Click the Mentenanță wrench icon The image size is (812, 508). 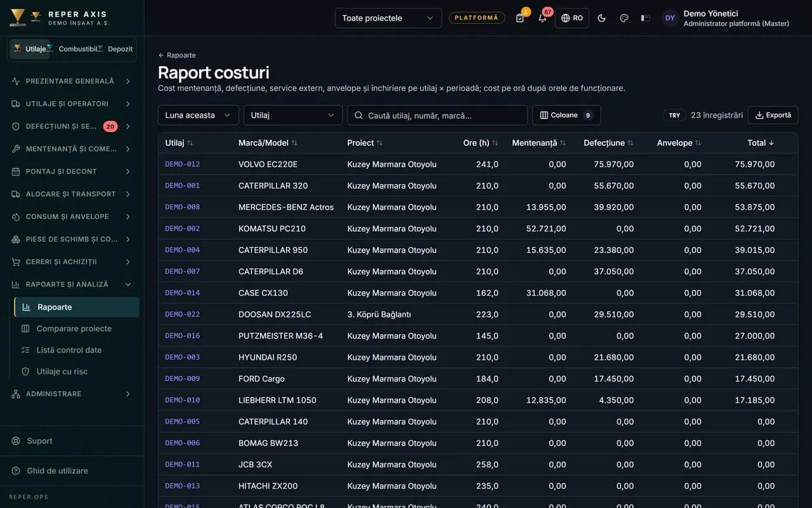(x=16, y=149)
